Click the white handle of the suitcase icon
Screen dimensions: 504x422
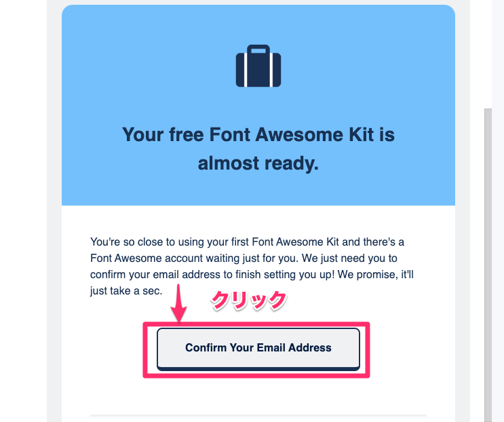click(x=258, y=51)
